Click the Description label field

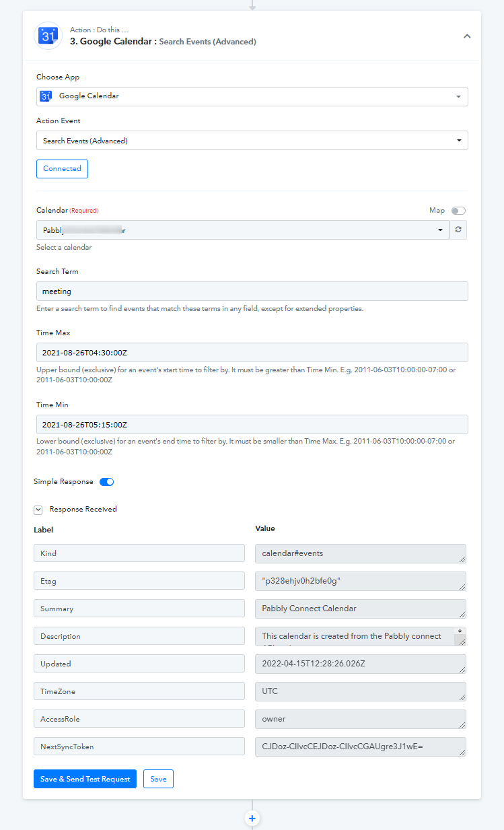(139, 636)
